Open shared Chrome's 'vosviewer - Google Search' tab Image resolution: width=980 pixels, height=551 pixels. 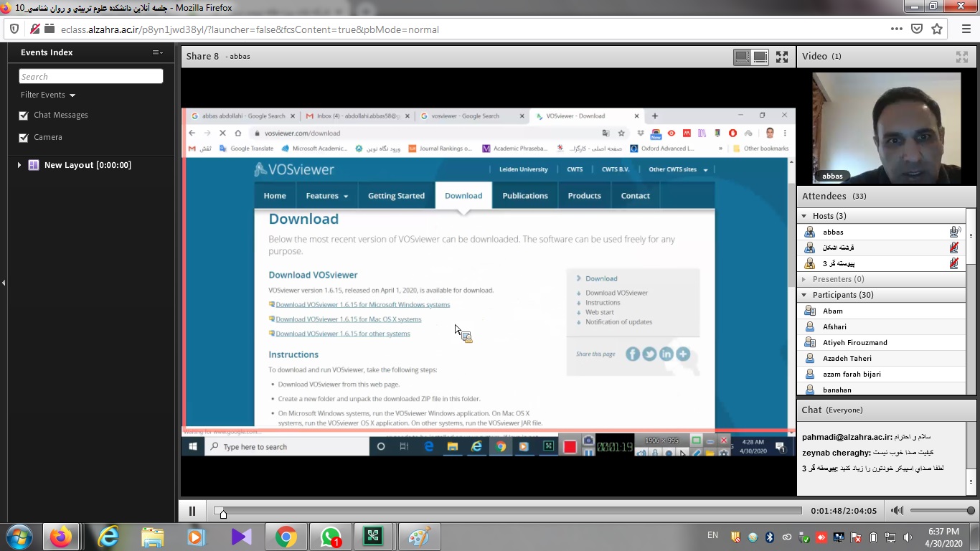click(x=471, y=116)
